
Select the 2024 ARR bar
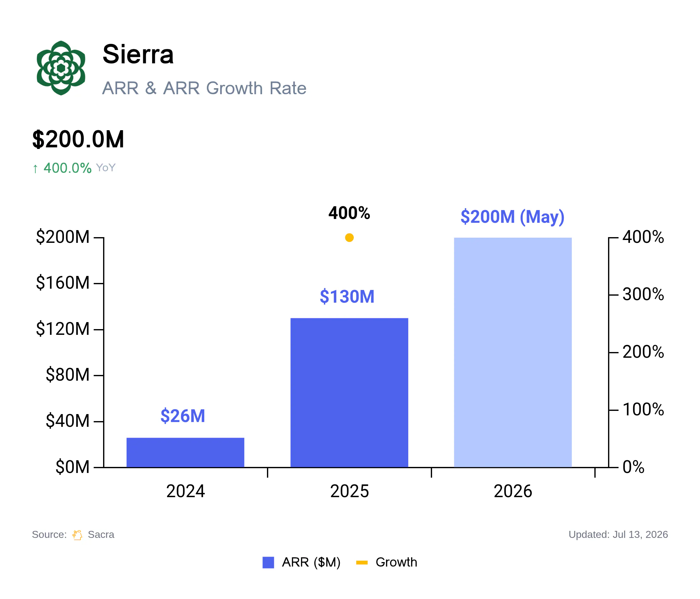[185, 452]
